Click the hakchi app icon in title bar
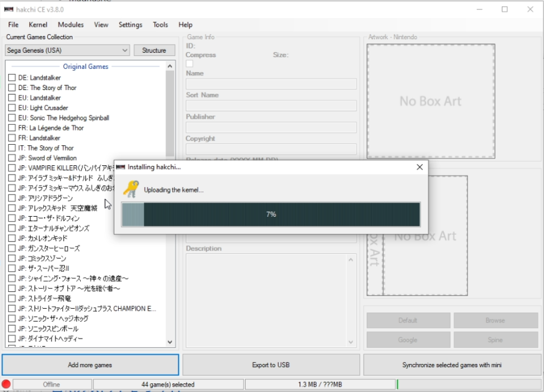The height and width of the screenshot is (392, 544). [x=9, y=9]
